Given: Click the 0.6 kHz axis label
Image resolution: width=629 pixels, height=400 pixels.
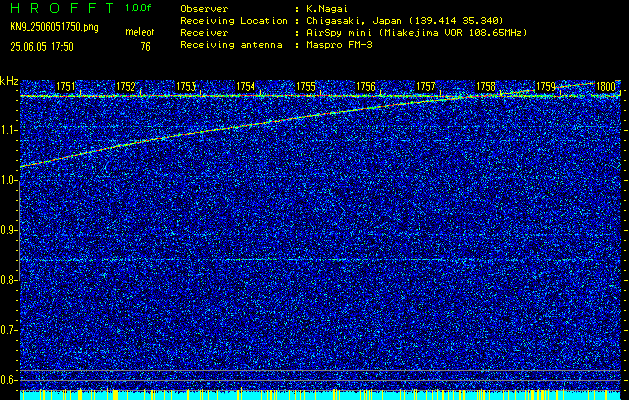Looking at the screenshot, I should tap(9, 380).
